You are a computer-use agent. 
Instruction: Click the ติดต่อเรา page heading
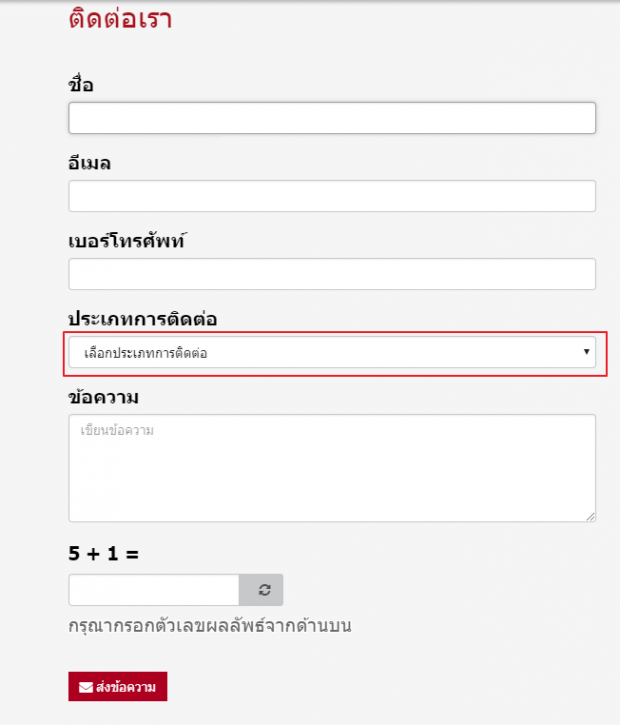coord(120,19)
